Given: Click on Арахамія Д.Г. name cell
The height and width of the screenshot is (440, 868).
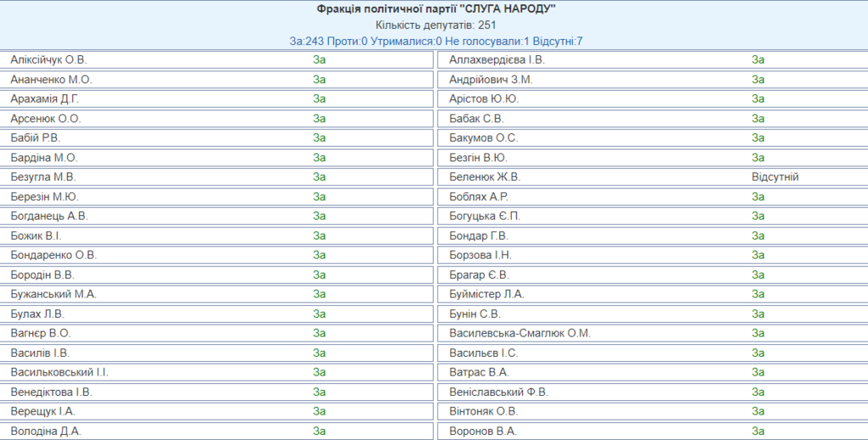Looking at the screenshot, I should tap(45, 99).
